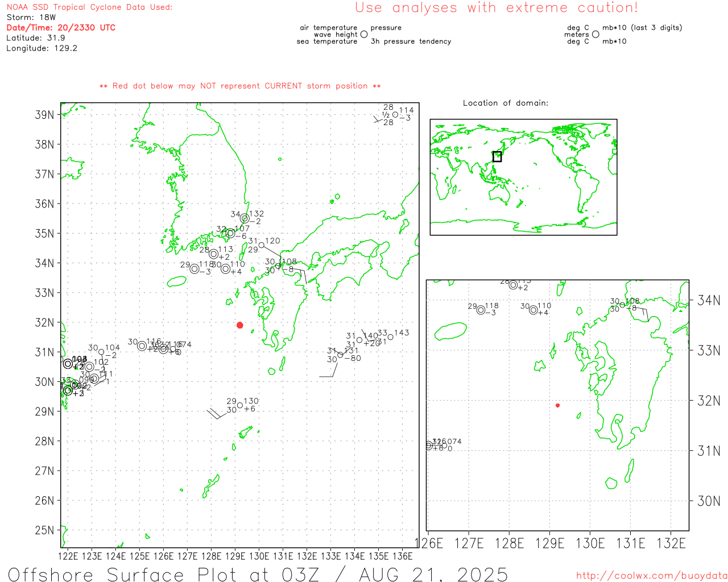Click the '122E' longitude label on main map
The image size is (728, 582).
click(x=68, y=556)
